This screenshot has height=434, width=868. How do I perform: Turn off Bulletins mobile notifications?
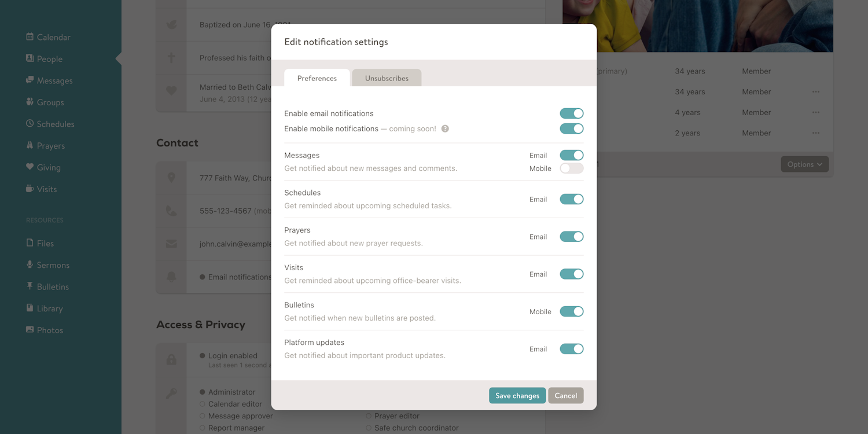click(x=571, y=311)
